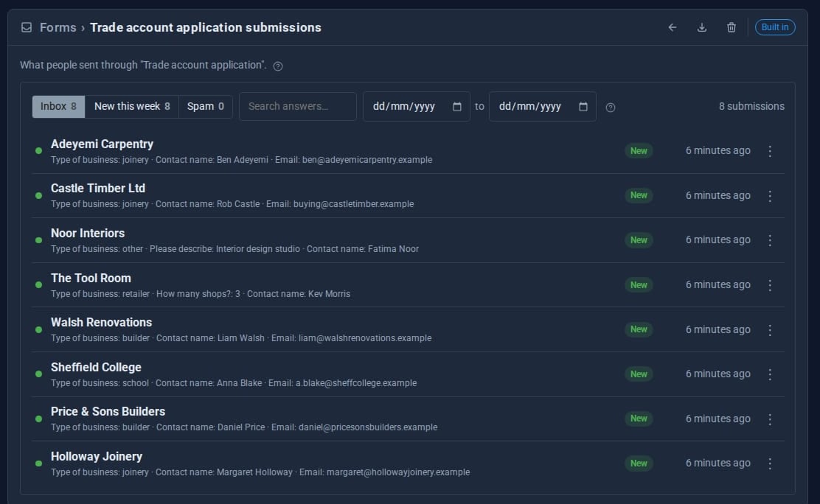Open help icon next to date filters
Viewport: 820px width, 504px height.
point(611,107)
